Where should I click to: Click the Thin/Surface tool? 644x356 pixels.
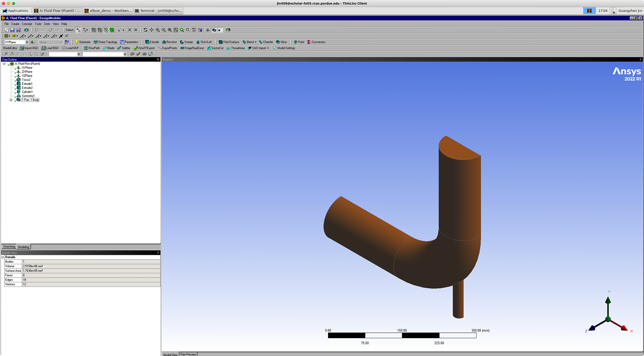pos(229,42)
